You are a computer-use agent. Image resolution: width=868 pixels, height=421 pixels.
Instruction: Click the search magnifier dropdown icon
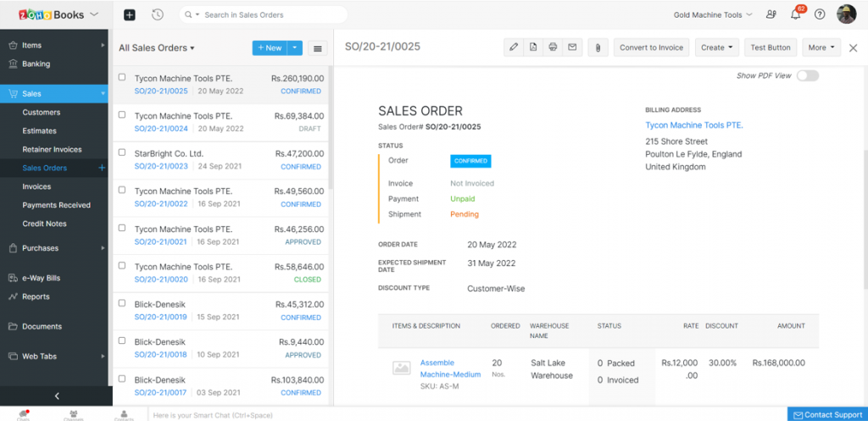[192, 15]
